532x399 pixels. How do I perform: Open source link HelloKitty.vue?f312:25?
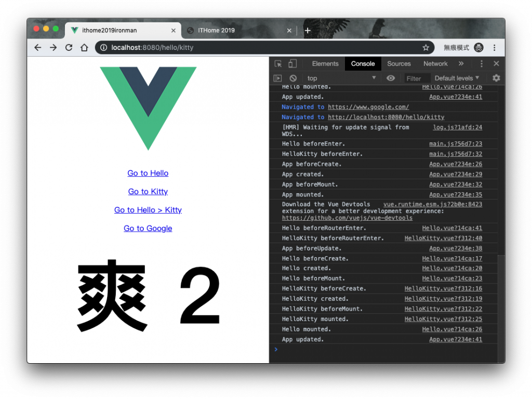[443, 320]
